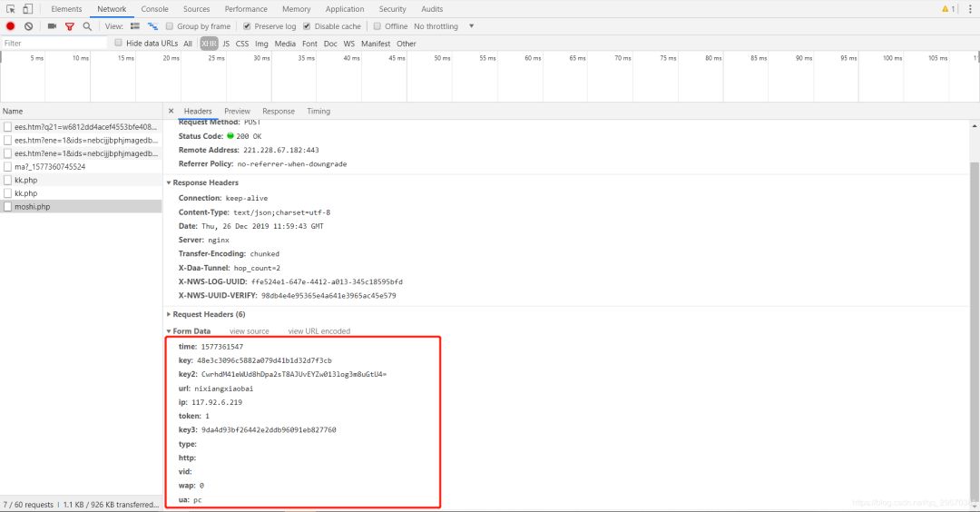Stop recording network log with red button
980x512 pixels.
11,26
